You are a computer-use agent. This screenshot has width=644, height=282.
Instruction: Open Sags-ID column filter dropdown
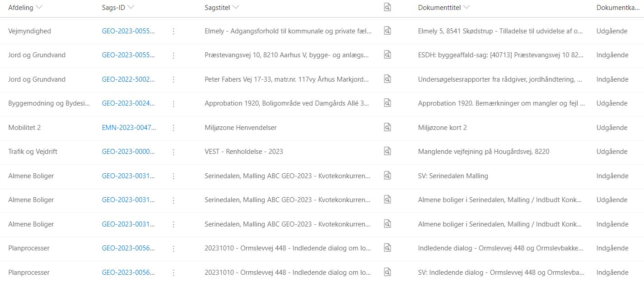tap(131, 7)
